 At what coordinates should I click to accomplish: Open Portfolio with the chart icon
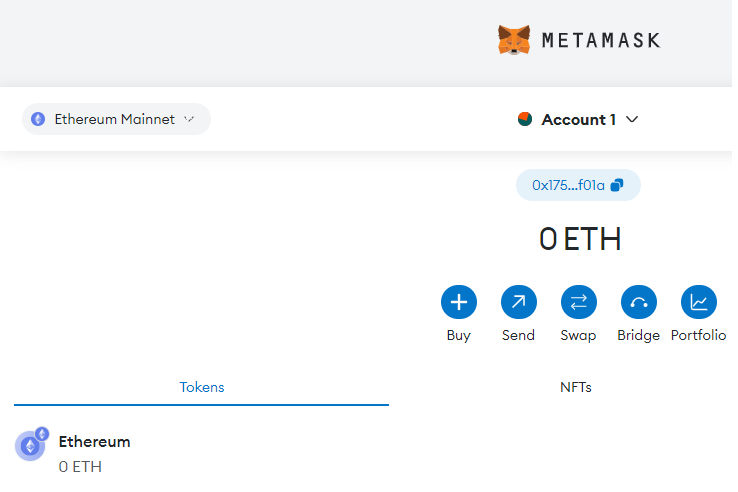click(699, 302)
